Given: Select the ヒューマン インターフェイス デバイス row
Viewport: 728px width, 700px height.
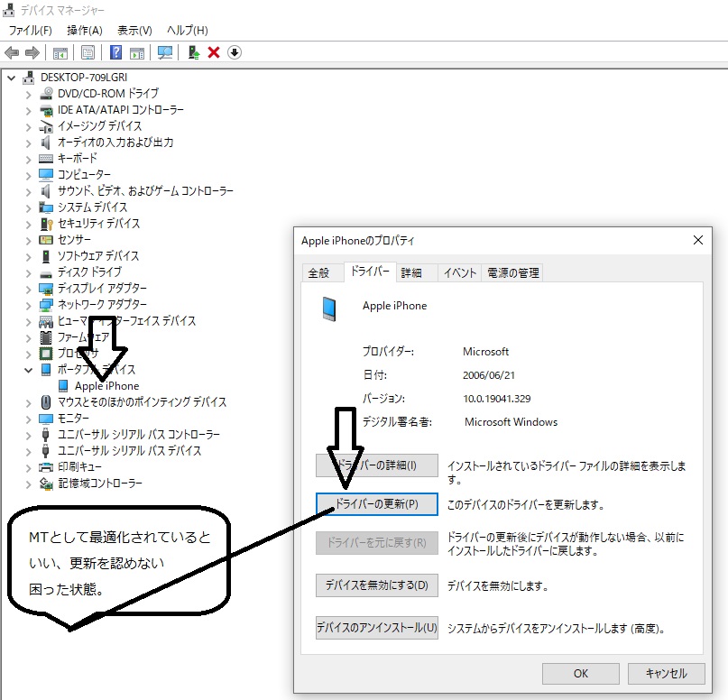Looking at the screenshot, I should pyautogui.click(x=117, y=321).
